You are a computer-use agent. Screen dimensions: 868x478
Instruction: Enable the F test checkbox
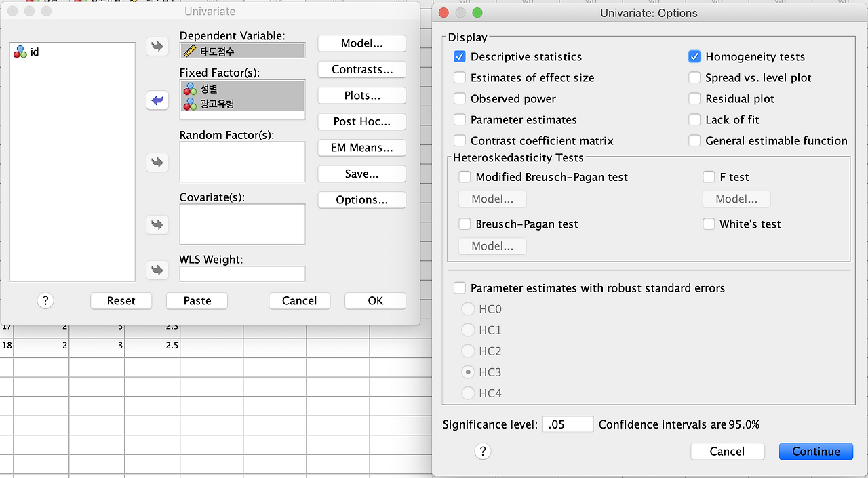709,177
